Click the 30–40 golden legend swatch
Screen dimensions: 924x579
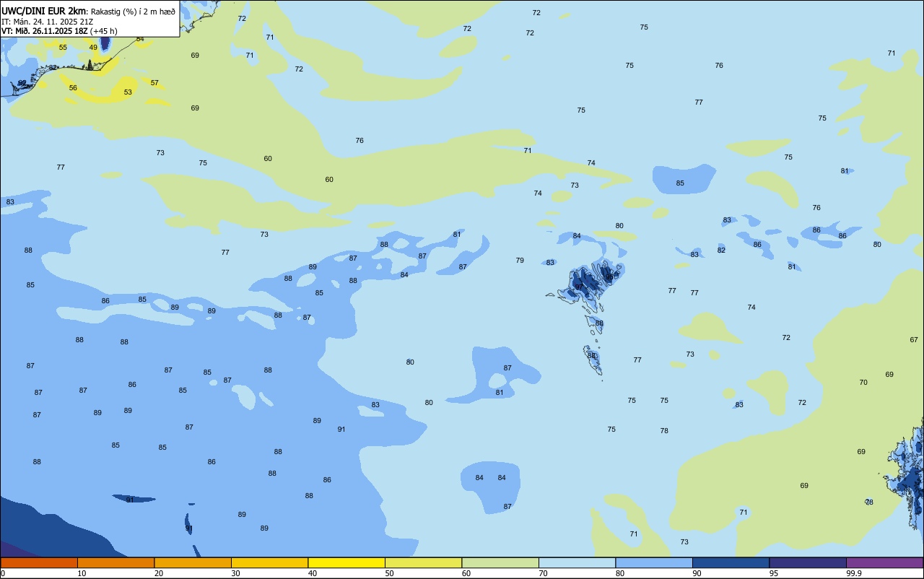269,562
